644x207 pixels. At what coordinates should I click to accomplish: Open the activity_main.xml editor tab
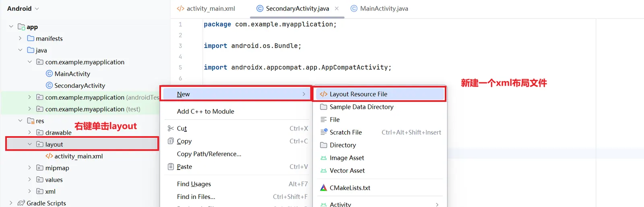point(206,8)
